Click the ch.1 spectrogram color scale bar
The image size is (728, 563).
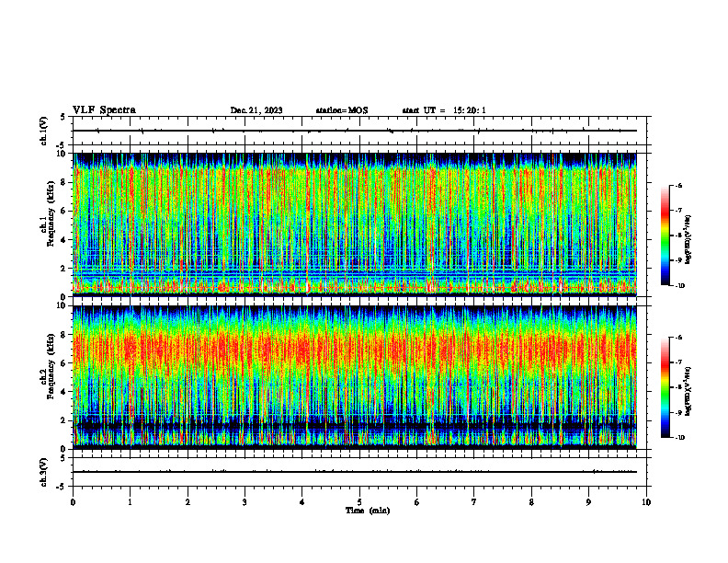pyautogui.click(x=665, y=236)
